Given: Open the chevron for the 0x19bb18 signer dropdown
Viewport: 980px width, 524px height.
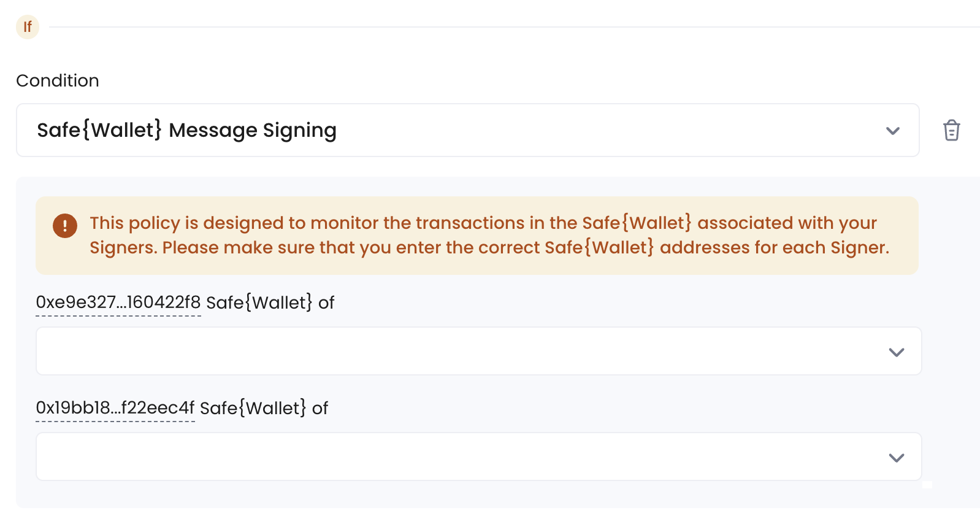Looking at the screenshot, I should (x=897, y=458).
